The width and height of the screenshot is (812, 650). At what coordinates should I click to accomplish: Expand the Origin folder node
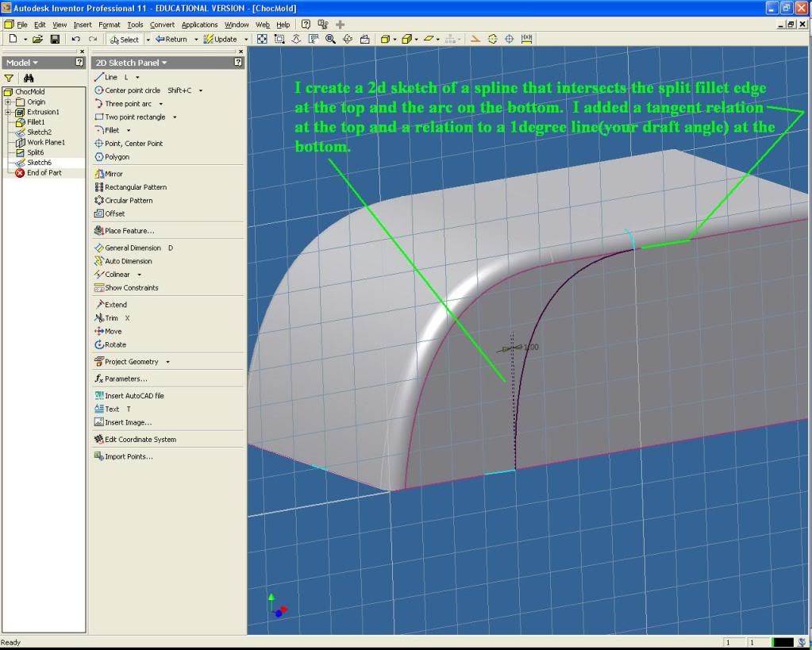(7, 102)
